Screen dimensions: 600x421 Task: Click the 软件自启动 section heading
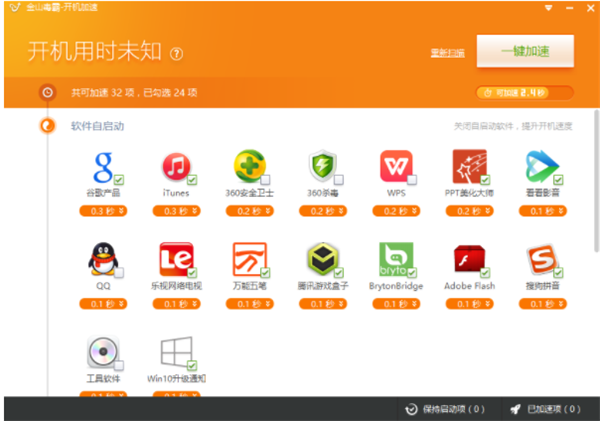97,126
